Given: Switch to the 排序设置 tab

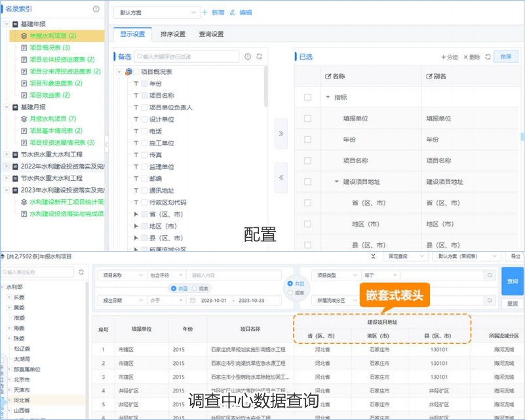Looking at the screenshot, I should coord(173,34).
